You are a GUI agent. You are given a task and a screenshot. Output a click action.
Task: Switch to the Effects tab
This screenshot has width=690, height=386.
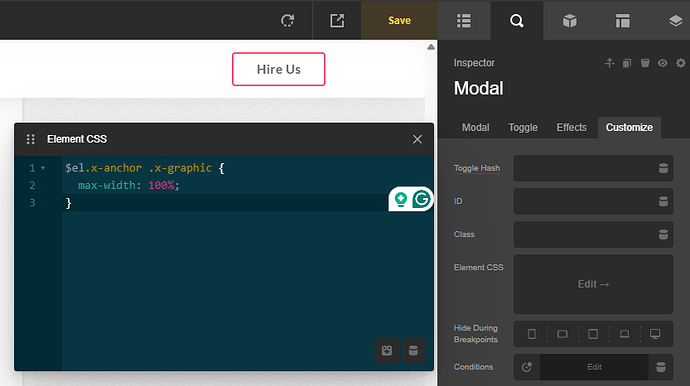(x=571, y=127)
